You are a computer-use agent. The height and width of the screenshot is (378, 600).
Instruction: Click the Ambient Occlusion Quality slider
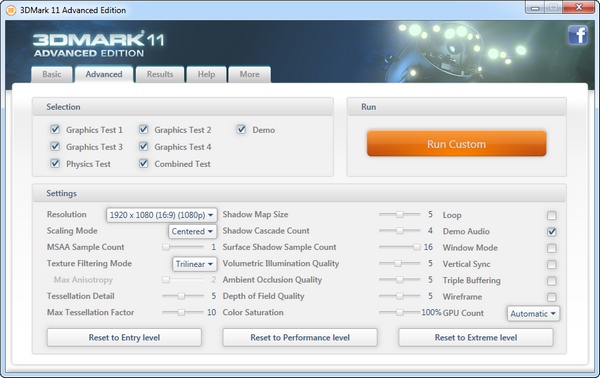point(399,280)
